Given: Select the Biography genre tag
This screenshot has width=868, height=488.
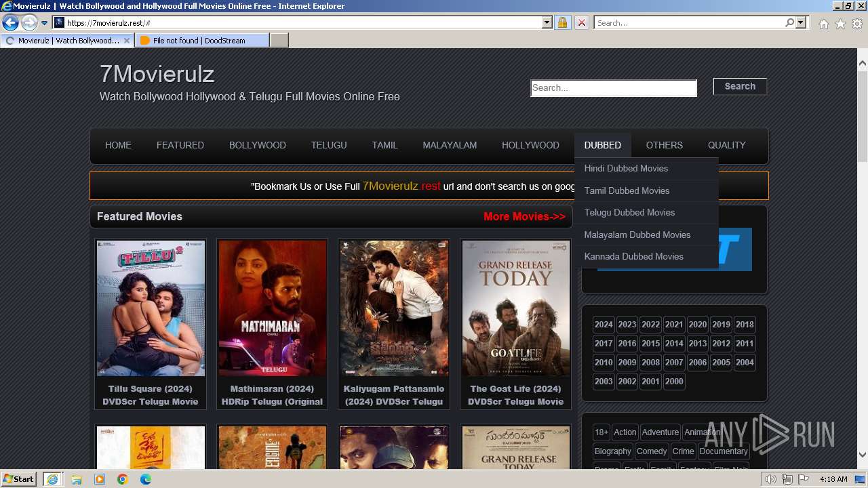Looking at the screenshot, I should coord(613,451).
